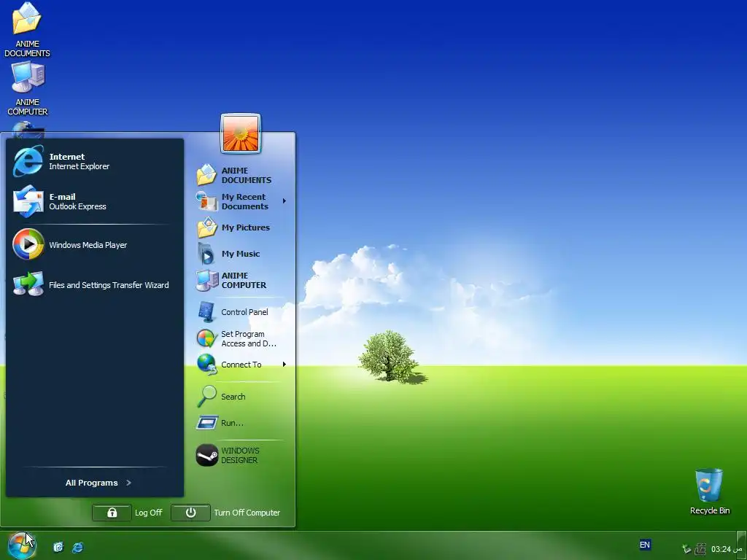The height and width of the screenshot is (560, 747).
Task: Click the network tray icon
Action: [x=686, y=549]
